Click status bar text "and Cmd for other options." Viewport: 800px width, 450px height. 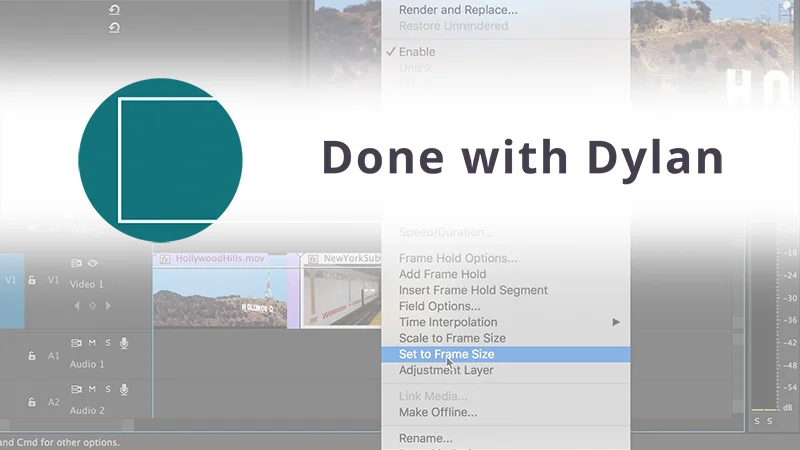click(x=60, y=442)
